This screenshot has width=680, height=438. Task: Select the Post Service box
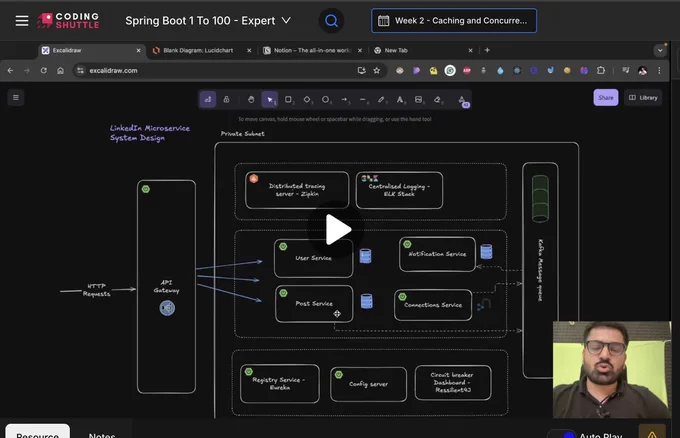(314, 304)
